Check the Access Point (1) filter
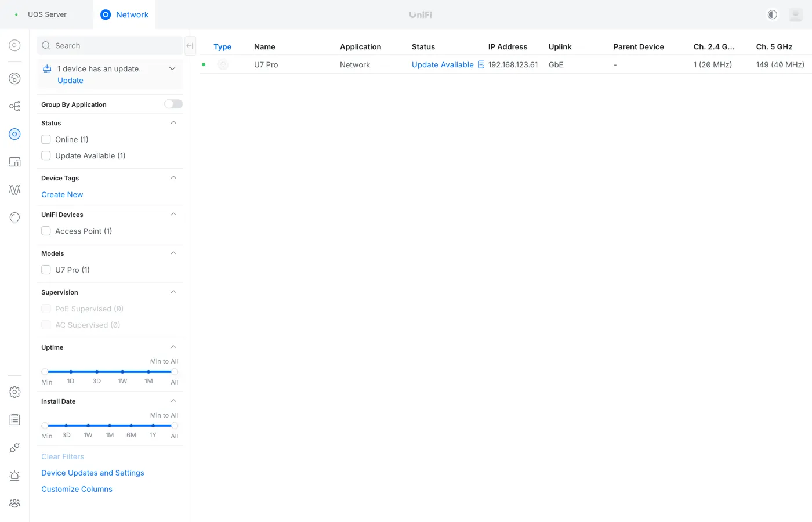The width and height of the screenshot is (812, 522). click(46, 231)
